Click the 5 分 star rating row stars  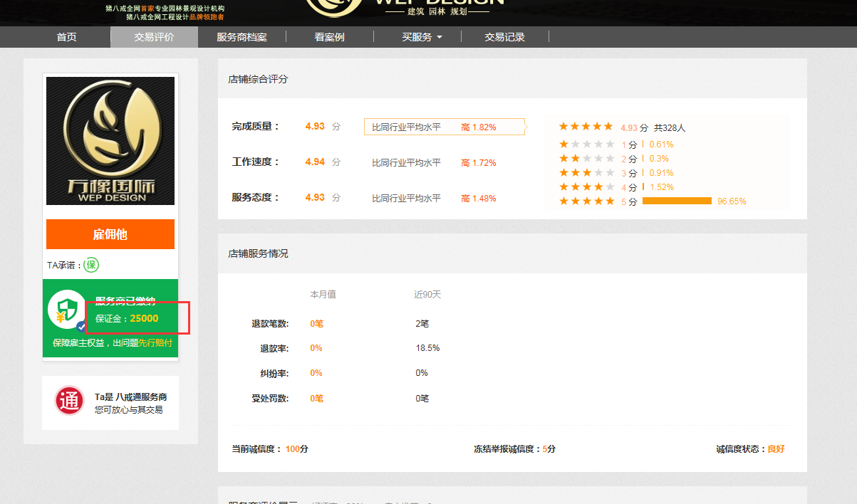coord(586,201)
